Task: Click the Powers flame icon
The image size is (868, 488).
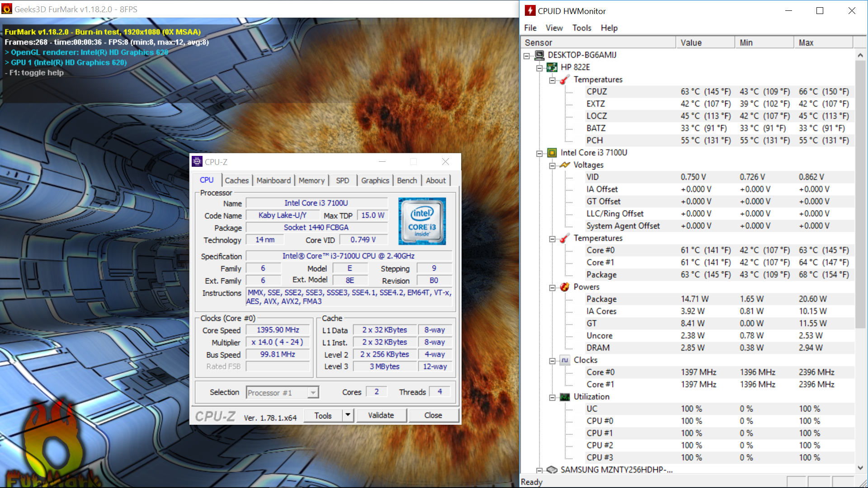Action: click(565, 287)
